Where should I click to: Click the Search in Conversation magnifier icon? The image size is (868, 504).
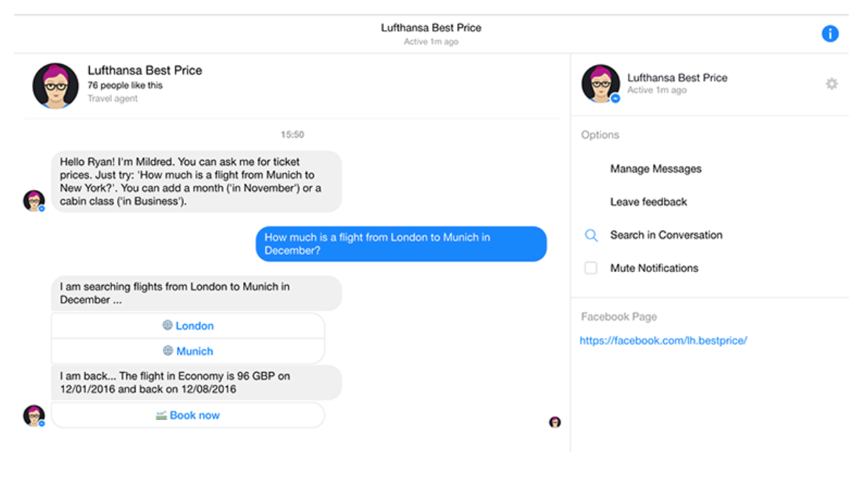click(591, 235)
